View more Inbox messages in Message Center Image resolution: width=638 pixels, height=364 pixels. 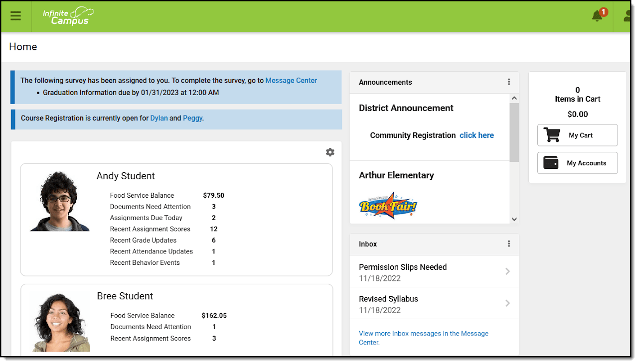423,338
